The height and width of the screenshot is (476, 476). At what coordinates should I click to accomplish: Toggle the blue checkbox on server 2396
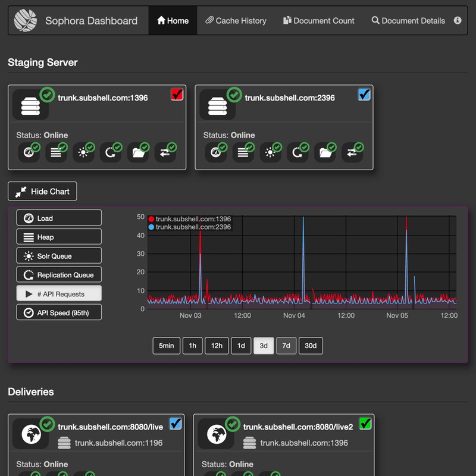point(364,94)
